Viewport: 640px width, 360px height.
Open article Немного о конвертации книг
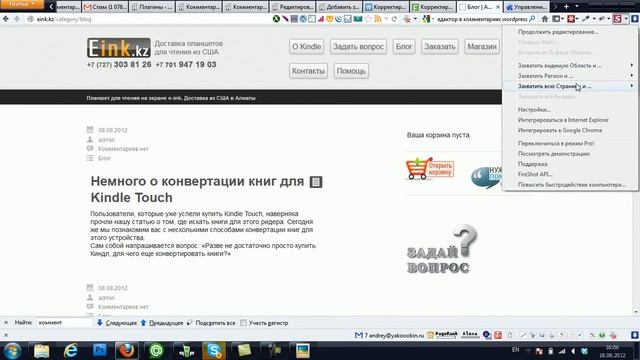tap(198, 189)
